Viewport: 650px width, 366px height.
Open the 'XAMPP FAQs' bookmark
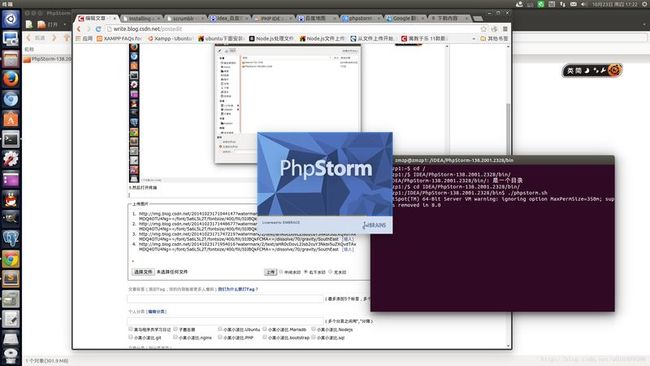pos(119,39)
